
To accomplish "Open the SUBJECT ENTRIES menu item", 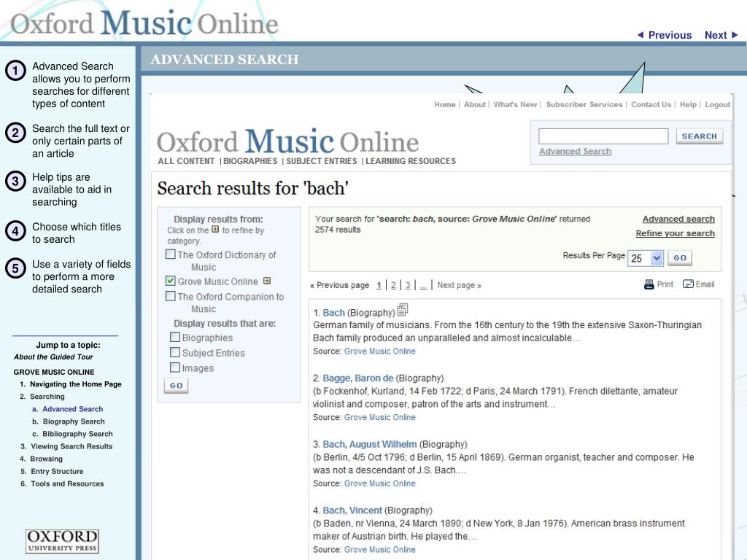I will pos(322,161).
